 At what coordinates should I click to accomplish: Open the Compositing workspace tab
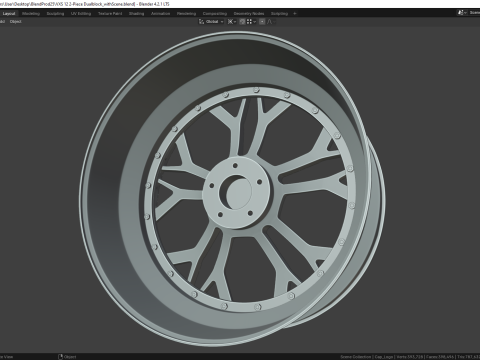point(215,14)
